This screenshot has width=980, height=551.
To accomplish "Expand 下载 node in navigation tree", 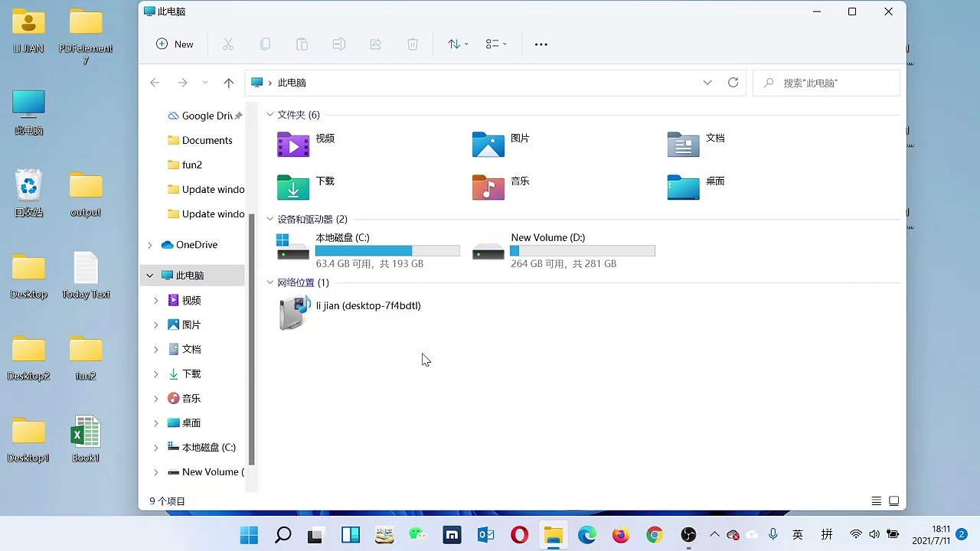I will click(156, 374).
